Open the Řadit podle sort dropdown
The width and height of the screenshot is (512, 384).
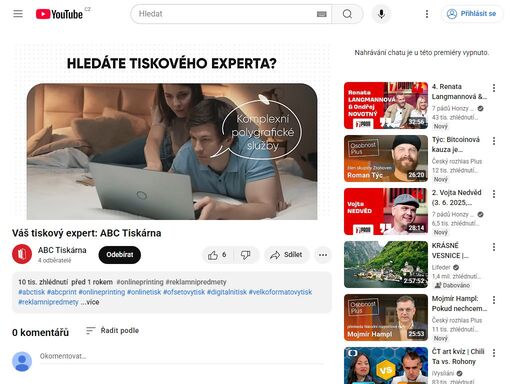coord(113,331)
